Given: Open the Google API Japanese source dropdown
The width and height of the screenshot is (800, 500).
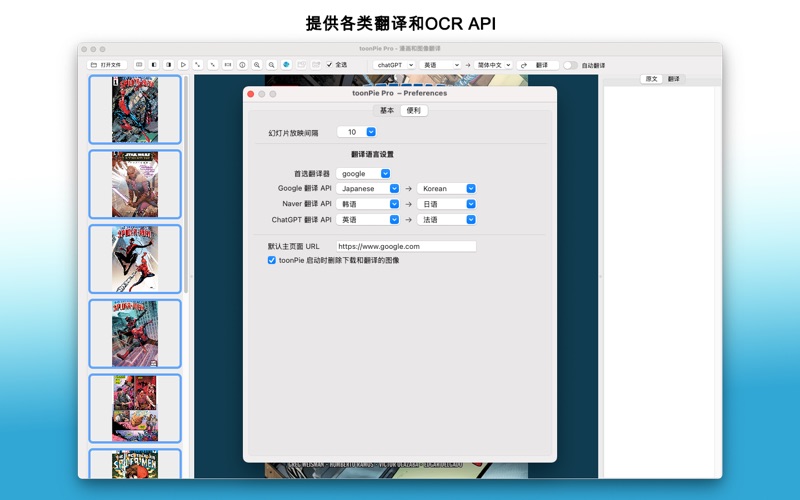Looking at the screenshot, I should [367, 188].
